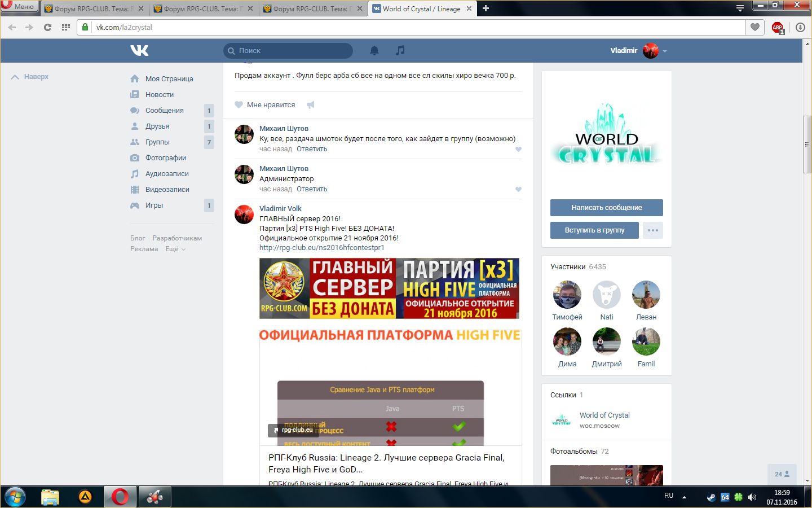Open member Леван's avatar

[x=646, y=295]
